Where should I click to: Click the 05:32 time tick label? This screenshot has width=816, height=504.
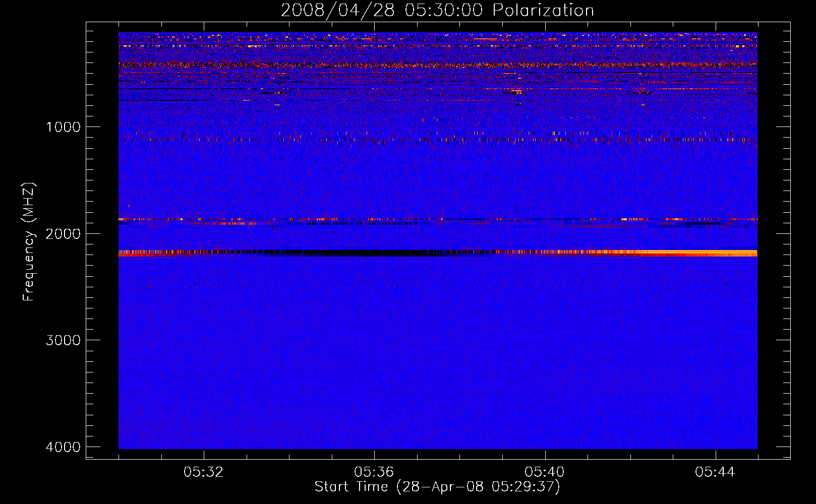204,472
